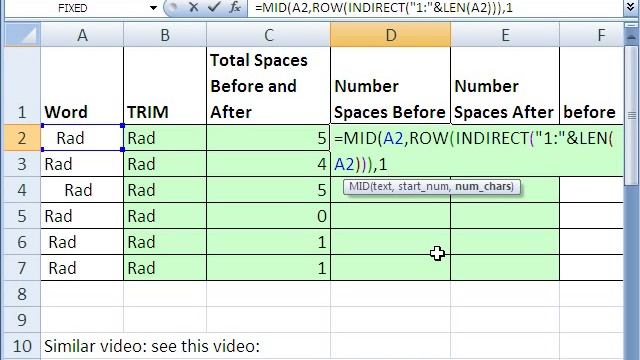Click empty cell E5 under Number Spaces After
The width and height of the screenshot is (640, 360).
505,216
